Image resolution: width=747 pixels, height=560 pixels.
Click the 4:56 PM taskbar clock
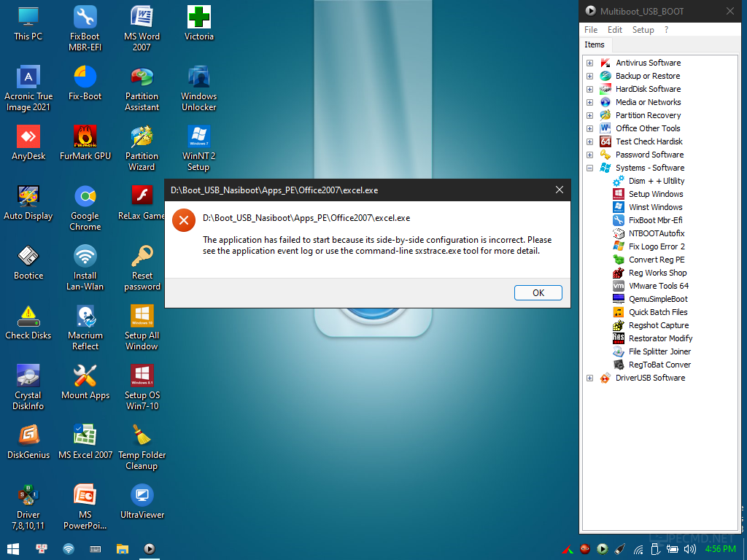[x=720, y=549]
